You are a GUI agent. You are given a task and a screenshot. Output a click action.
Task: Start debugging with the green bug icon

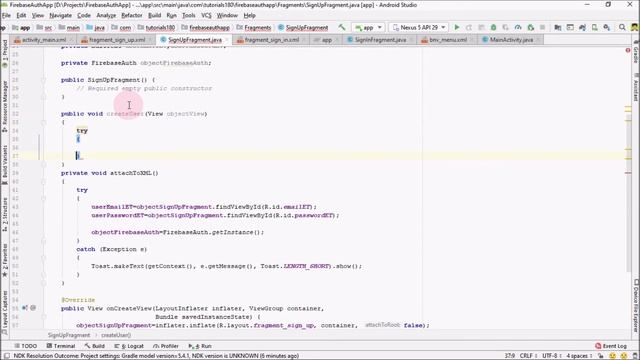tap(493, 27)
